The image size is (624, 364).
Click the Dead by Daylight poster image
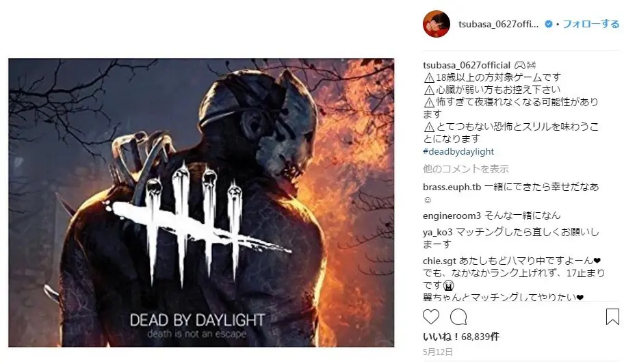coord(201,203)
